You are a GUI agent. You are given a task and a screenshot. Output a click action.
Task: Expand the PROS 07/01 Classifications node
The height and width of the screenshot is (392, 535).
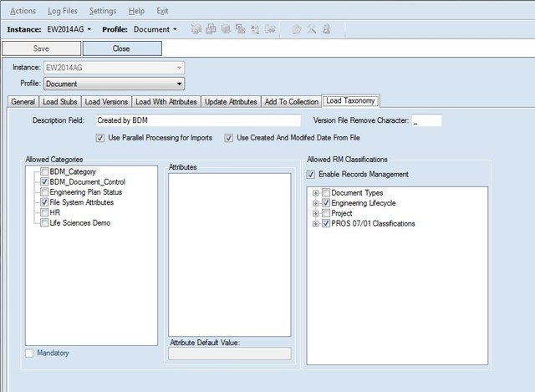(x=315, y=223)
